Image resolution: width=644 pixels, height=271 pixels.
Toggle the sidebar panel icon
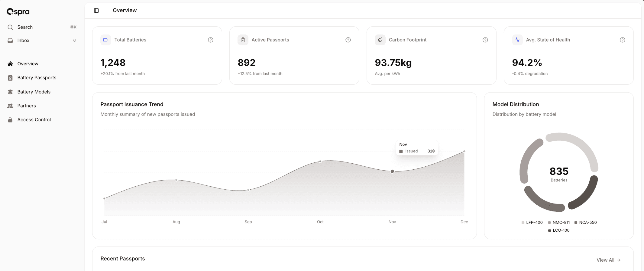[x=96, y=11]
